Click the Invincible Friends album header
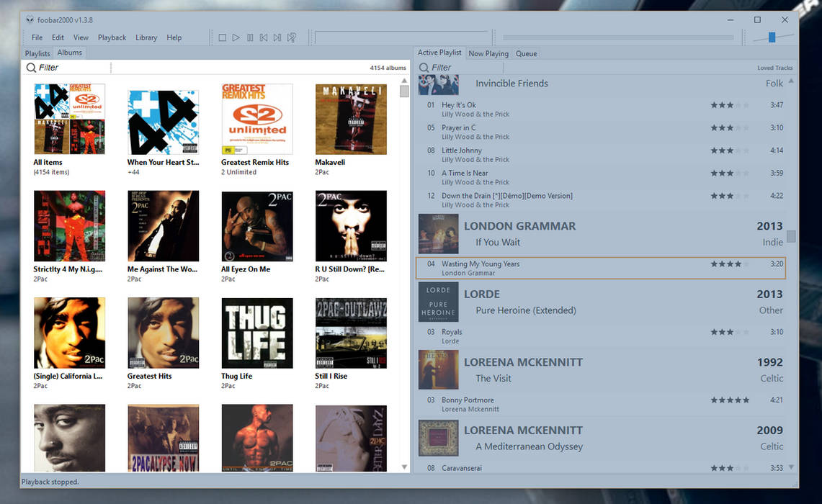 click(602, 84)
